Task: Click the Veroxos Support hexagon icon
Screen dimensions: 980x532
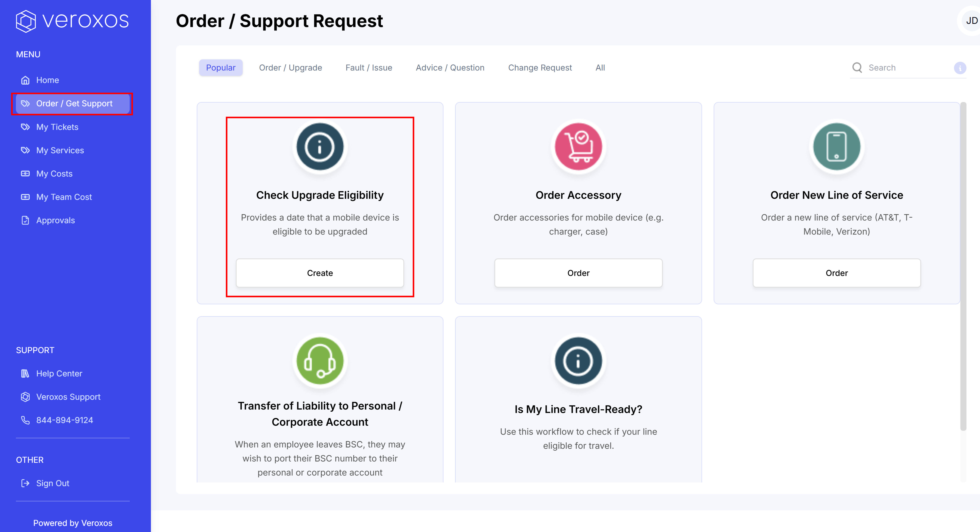Action: [25, 397]
